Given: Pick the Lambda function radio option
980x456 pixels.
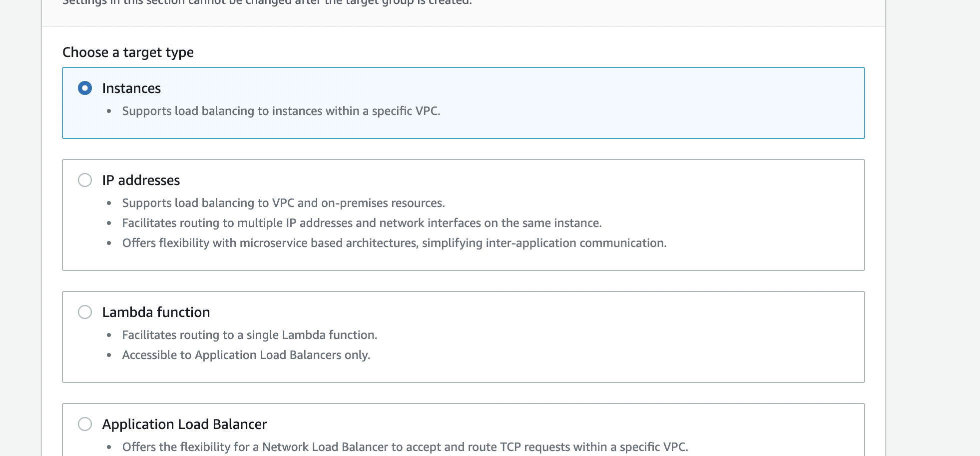Looking at the screenshot, I should [x=85, y=312].
